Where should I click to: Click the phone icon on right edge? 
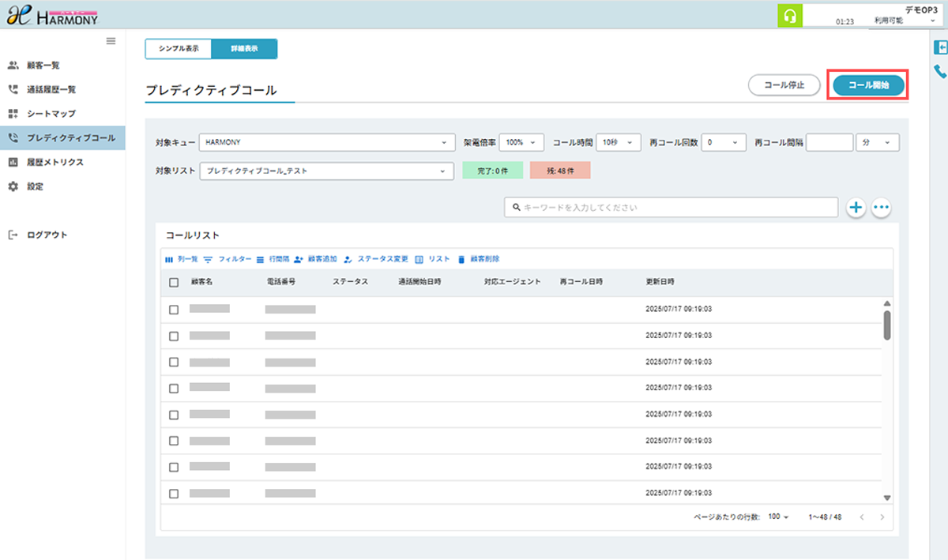pyautogui.click(x=940, y=71)
